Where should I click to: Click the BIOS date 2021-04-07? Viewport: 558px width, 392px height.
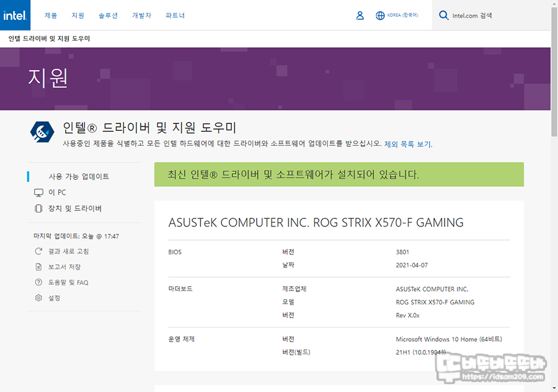click(x=412, y=265)
